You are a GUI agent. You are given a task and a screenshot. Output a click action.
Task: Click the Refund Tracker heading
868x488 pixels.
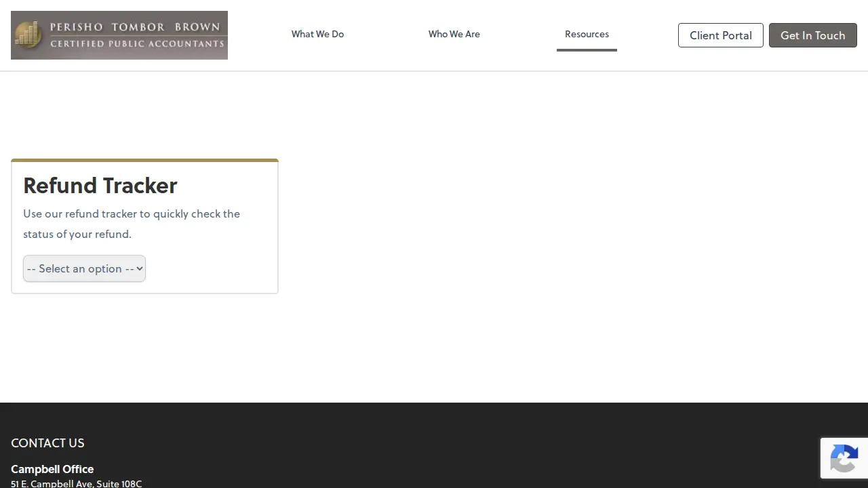(100, 185)
